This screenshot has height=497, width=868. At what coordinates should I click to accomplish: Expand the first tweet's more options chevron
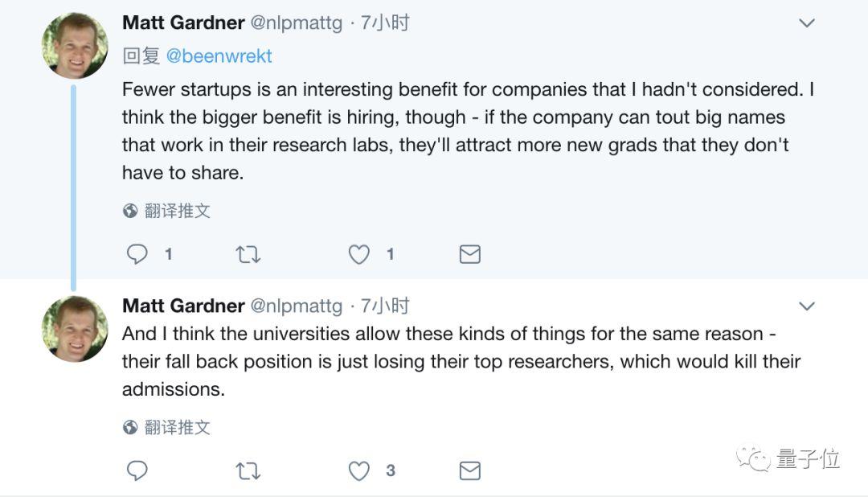(806, 23)
